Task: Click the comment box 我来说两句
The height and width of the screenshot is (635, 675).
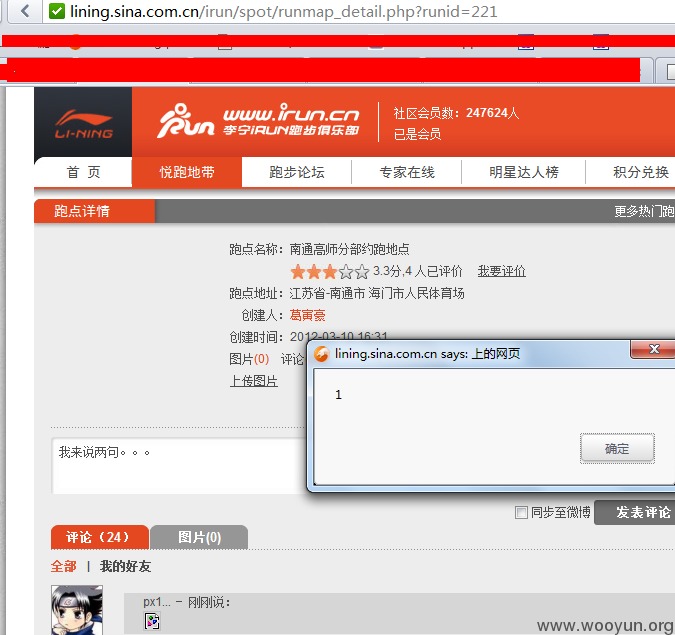Action: click(179, 466)
